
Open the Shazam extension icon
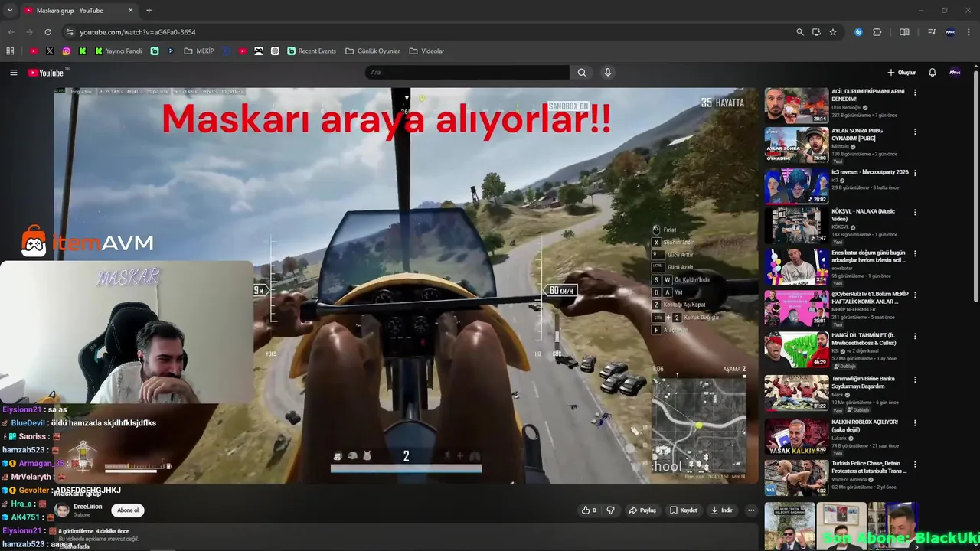[x=858, y=32]
